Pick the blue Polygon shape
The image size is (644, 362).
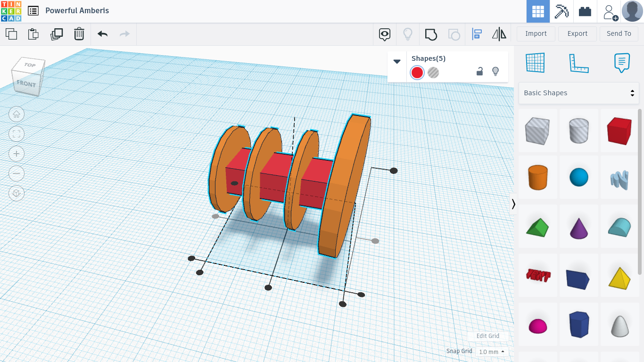pos(579,324)
